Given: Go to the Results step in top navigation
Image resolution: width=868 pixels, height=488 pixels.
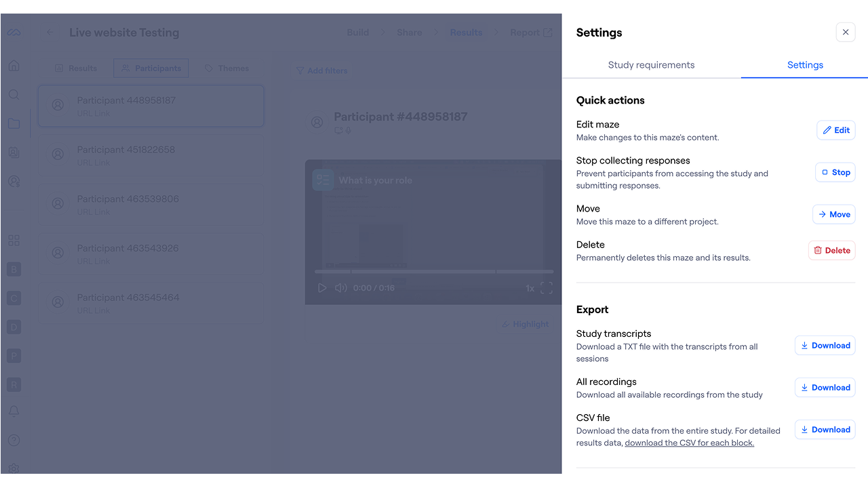Looking at the screenshot, I should [466, 33].
